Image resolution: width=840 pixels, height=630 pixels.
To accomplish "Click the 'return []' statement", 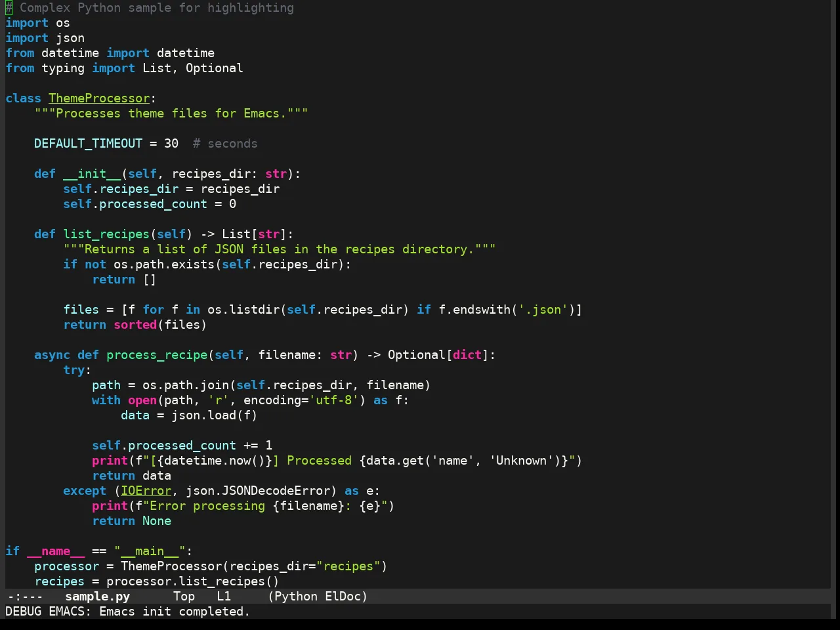I will 124,280.
